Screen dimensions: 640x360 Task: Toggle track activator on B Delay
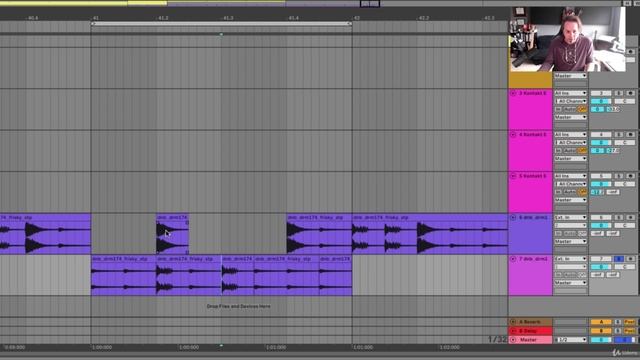click(x=601, y=331)
